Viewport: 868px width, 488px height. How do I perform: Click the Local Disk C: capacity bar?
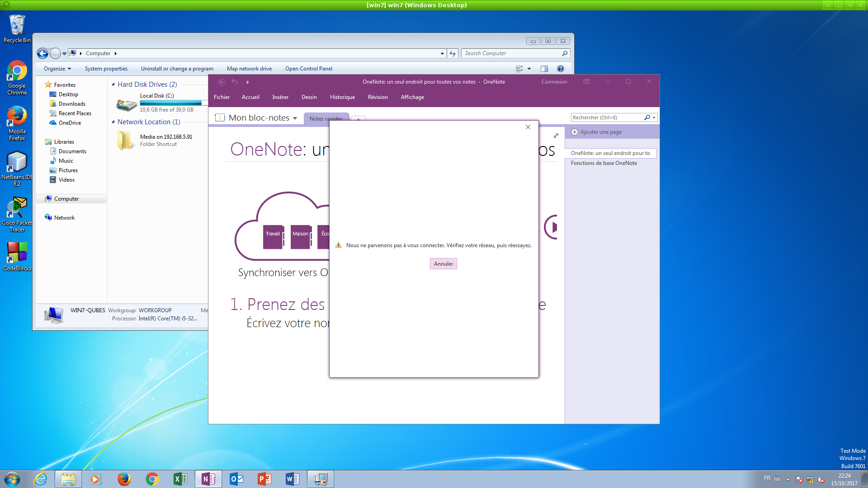click(171, 103)
